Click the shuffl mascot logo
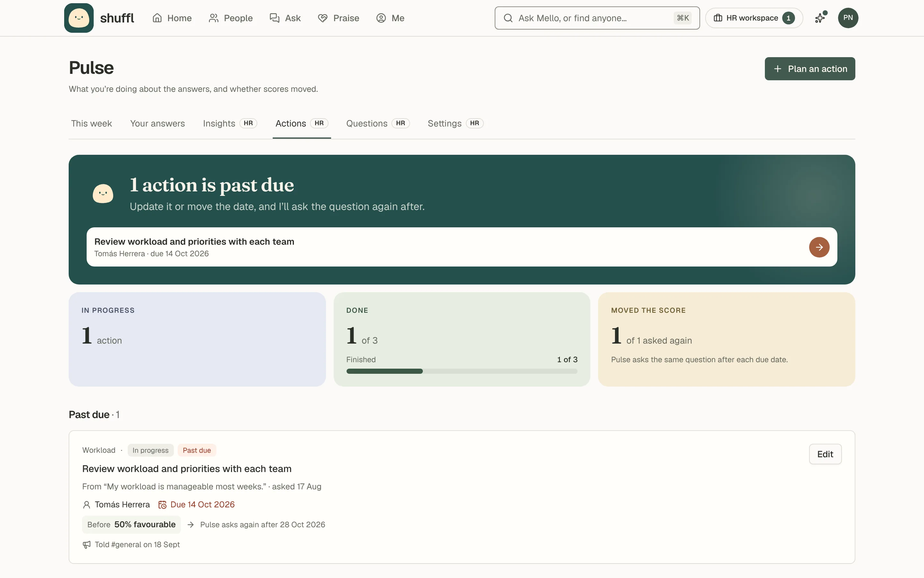This screenshot has height=578, width=924. (79, 18)
